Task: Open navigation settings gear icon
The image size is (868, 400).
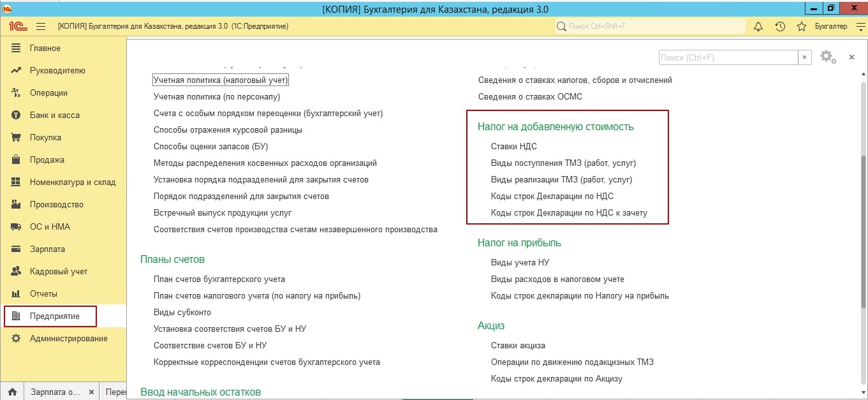Action: [x=827, y=57]
